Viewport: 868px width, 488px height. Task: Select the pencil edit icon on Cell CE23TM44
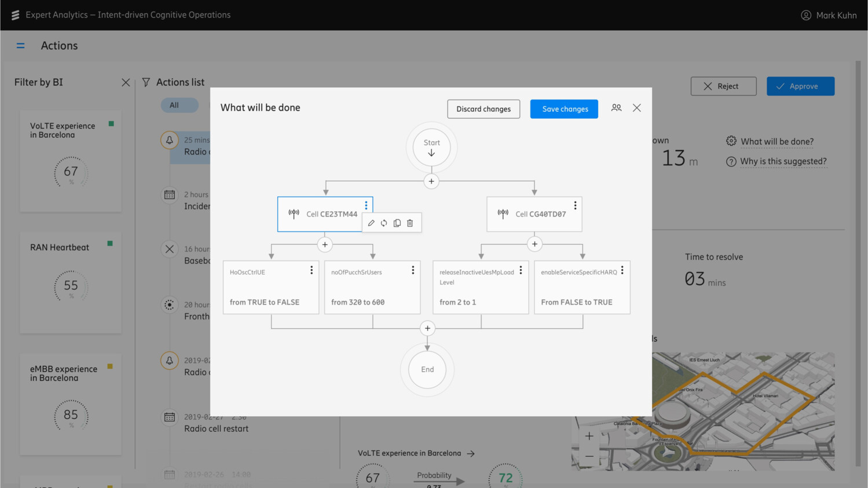coord(371,223)
